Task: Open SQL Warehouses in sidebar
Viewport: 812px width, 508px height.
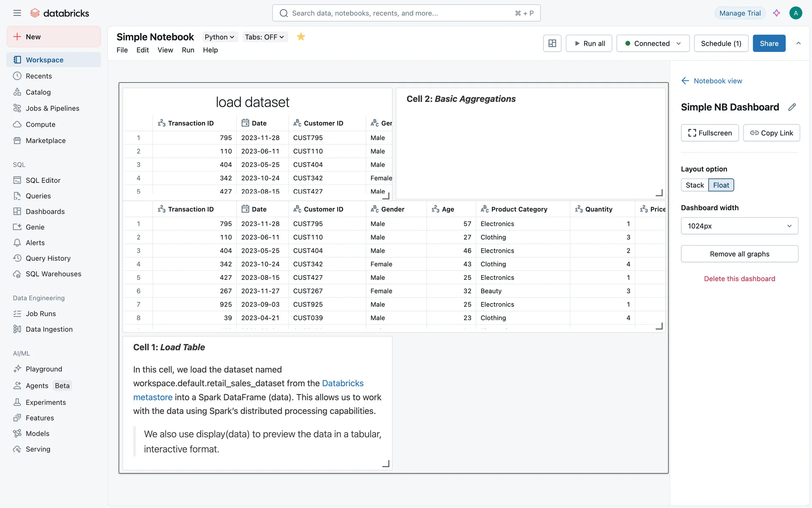Action: [53, 274]
